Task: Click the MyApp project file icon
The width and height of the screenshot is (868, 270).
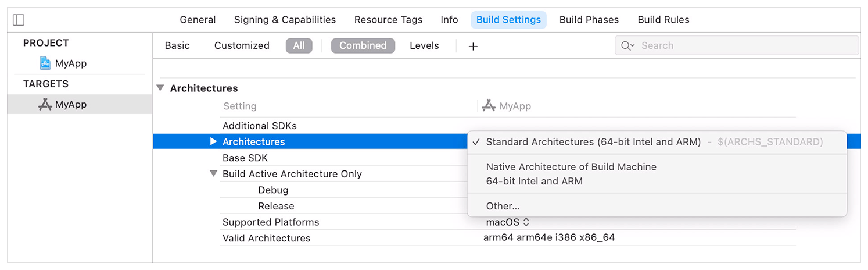Action: [x=45, y=63]
